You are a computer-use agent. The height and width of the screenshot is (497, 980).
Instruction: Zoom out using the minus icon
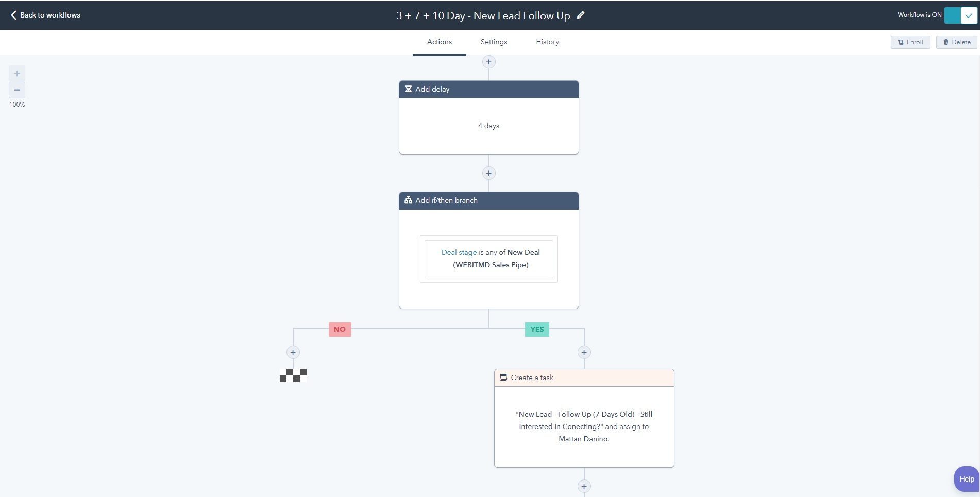17,90
